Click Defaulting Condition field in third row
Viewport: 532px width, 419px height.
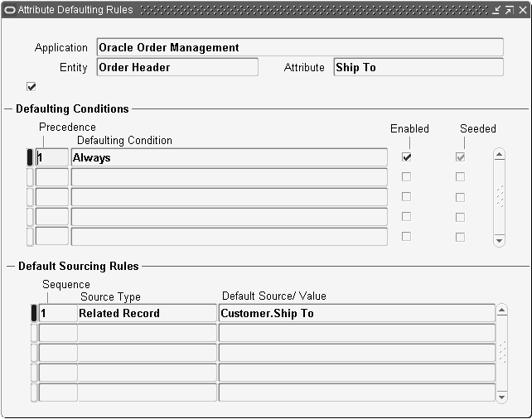point(229,197)
